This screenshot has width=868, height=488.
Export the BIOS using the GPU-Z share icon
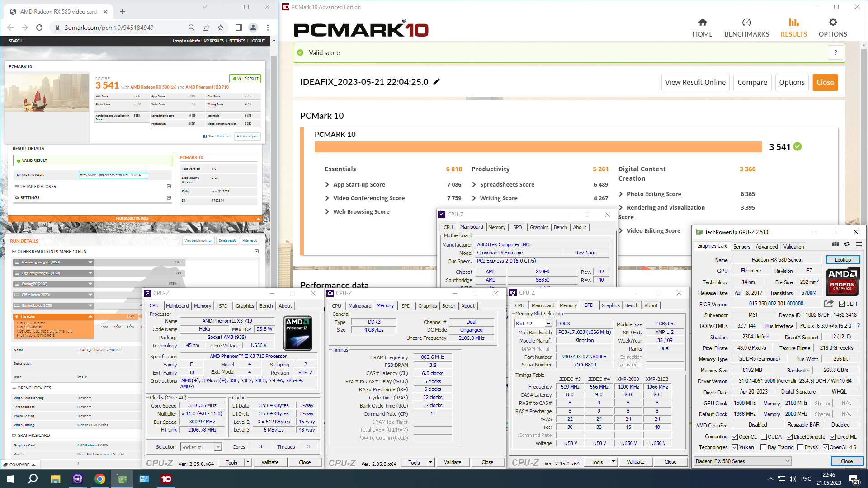[x=829, y=304]
